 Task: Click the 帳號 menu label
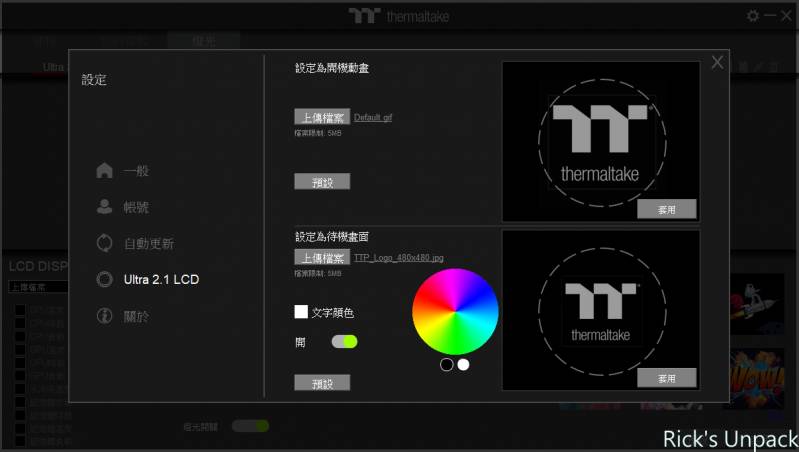[136, 207]
